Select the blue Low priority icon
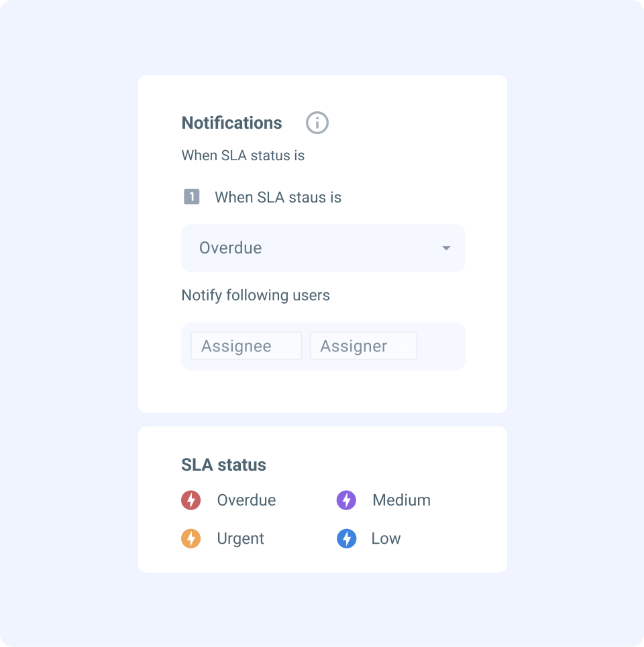 pyautogui.click(x=346, y=538)
